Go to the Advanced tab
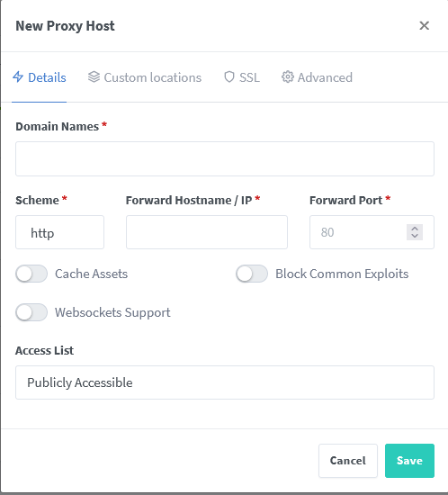This screenshot has height=495, width=448. 317,77
